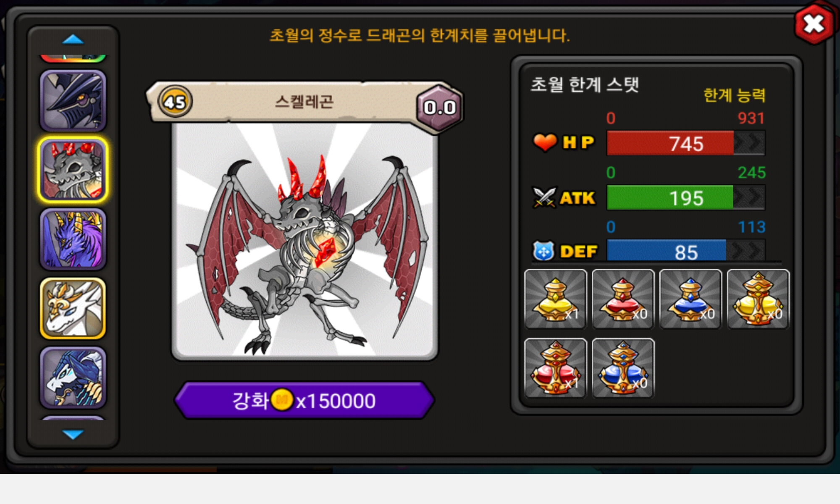Screen dimensions: 840x504
Task: Click the green ATK bar showing 195
Action: coord(686,197)
